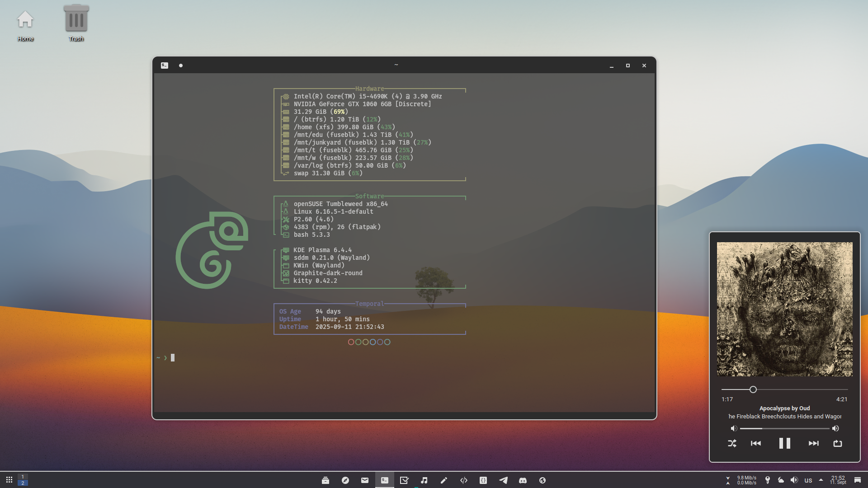Toggle shuffle in the music widget
Screen dimensions: 868x488
[732, 443]
